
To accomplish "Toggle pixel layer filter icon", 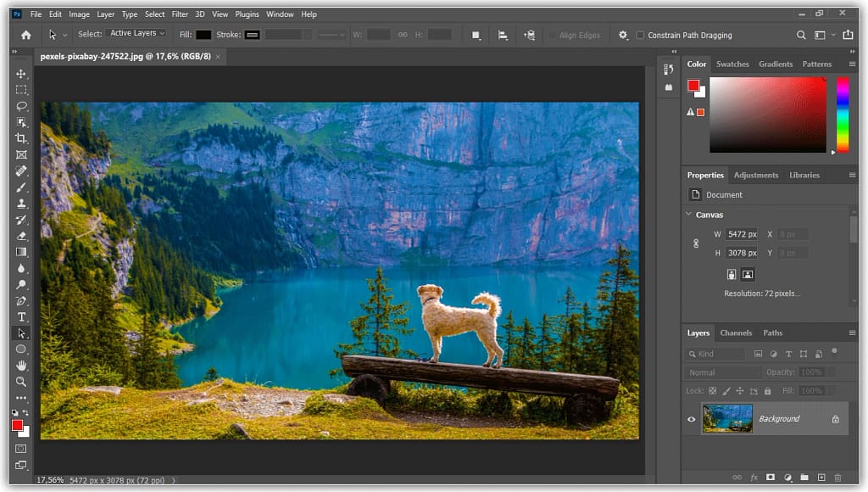I will point(759,354).
